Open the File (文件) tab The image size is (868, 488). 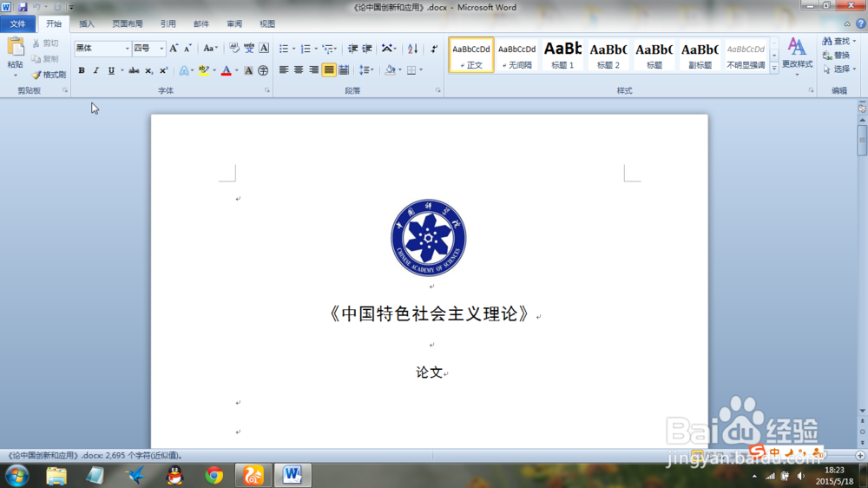(x=17, y=23)
